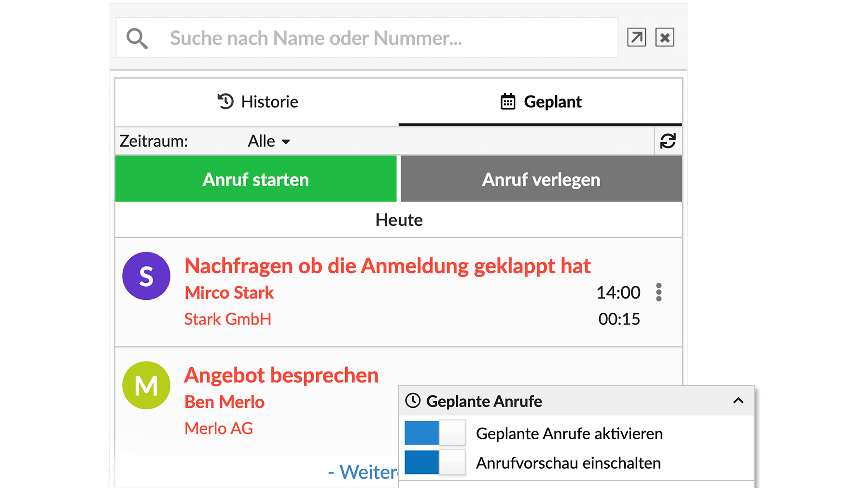This screenshot has width=868, height=488.
Task: Click the Anruf verlegen button
Action: (x=540, y=179)
